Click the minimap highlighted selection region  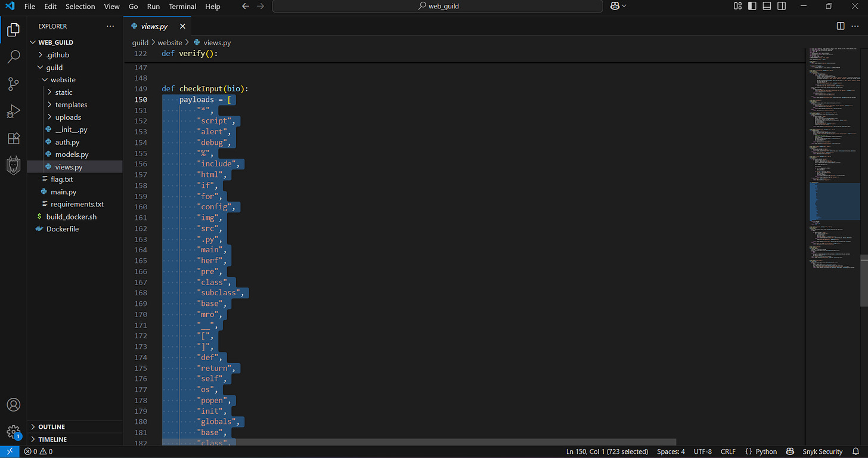834,201
